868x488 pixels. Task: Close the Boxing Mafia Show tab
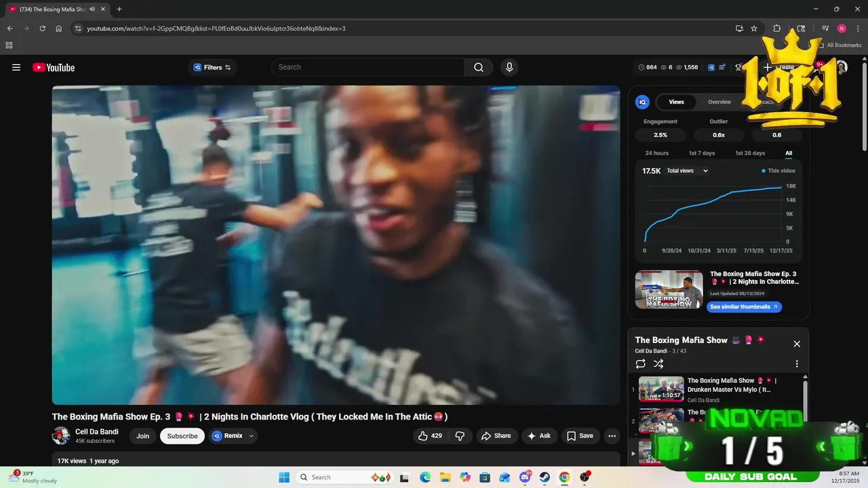point(103,9)
